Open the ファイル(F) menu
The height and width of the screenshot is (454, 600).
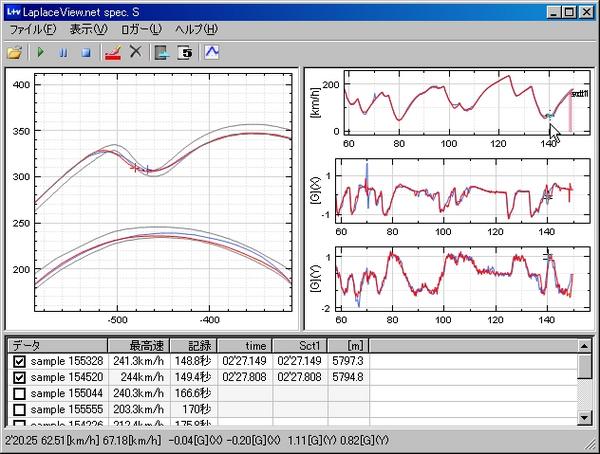pos(33,29)
